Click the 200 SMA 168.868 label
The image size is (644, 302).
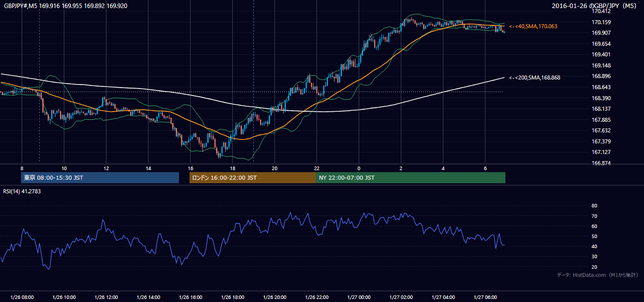tap(535, 78)
